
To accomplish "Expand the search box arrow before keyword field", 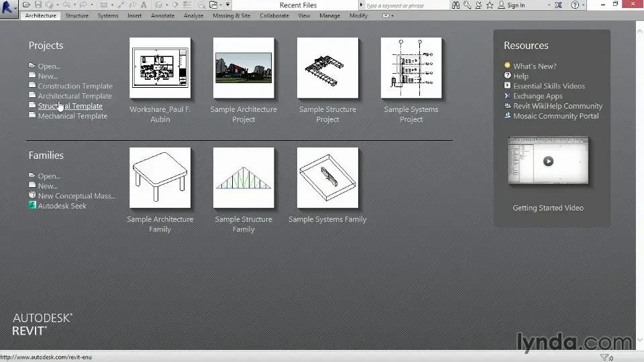I will coord(361,5).
